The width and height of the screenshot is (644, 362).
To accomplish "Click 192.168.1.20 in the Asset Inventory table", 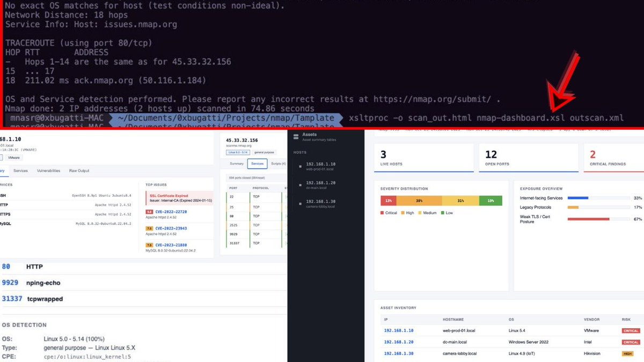I will pos(399,341).
